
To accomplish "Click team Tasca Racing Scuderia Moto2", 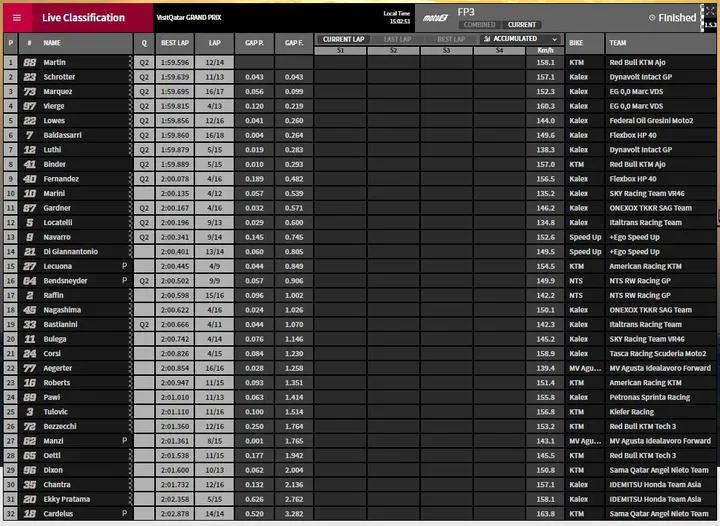I will point(658,354).
